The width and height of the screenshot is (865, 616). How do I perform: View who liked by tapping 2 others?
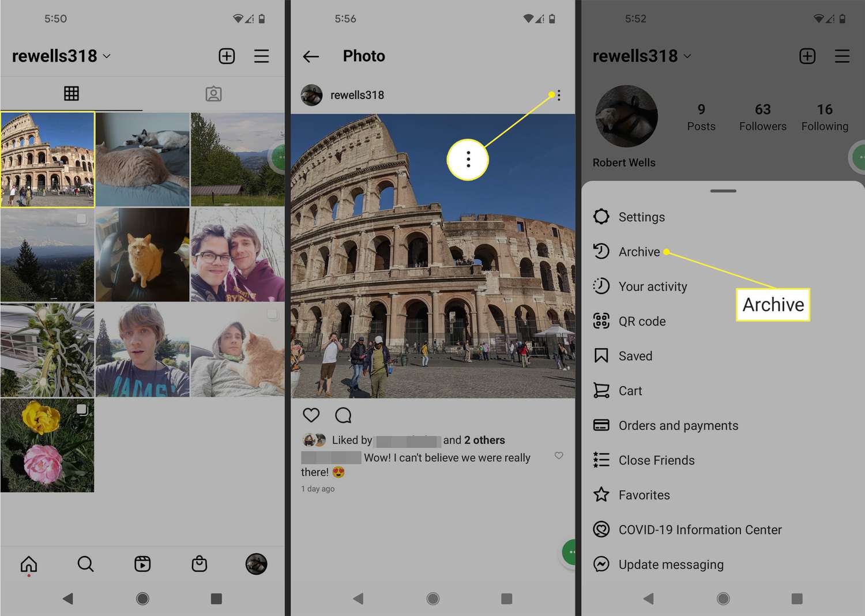click(484, 440)
